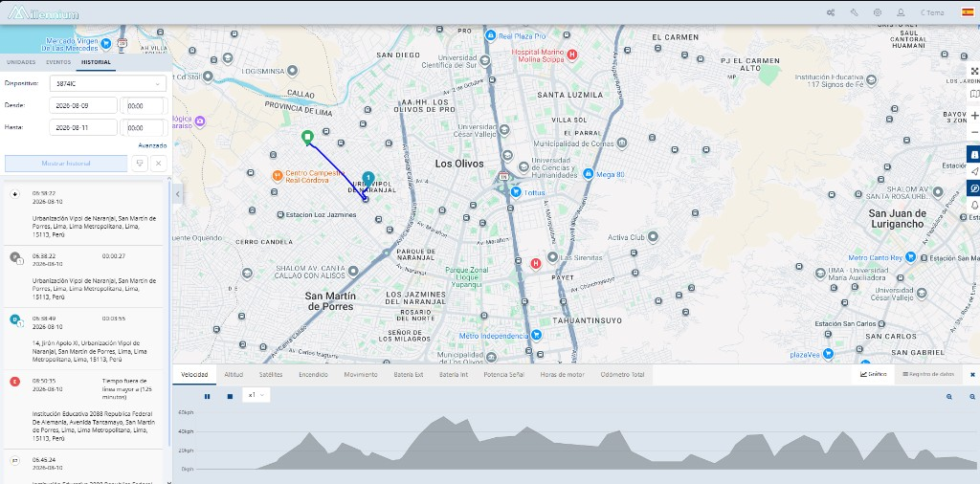Viewport: 980px width, 484px height.
Task: Open the wrench tools icon in header
Action: click(x=854, y=12)
